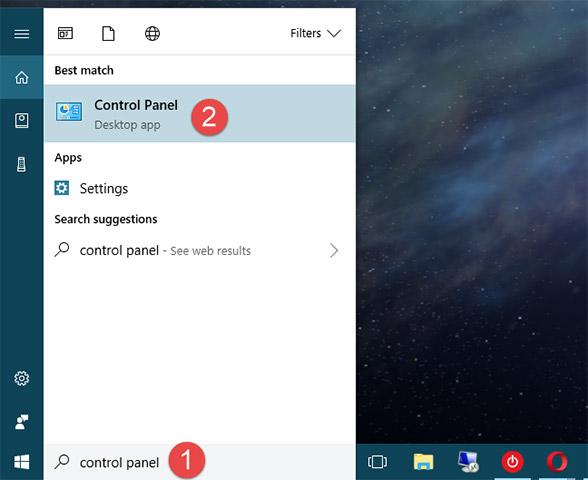
Task: Click the Windows Start button
Action: (21, 462)
